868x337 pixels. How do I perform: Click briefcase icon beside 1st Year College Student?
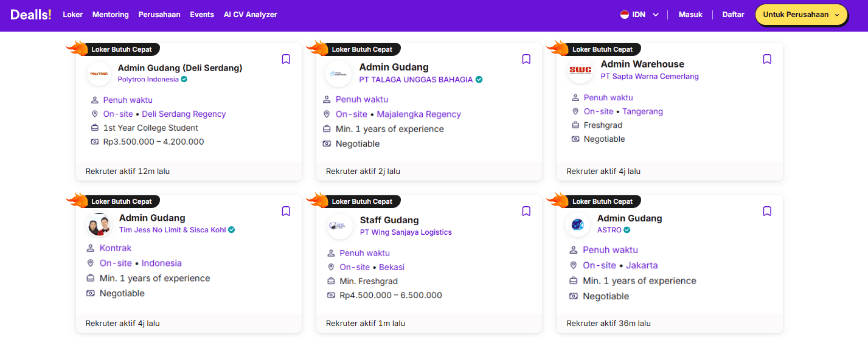95,128
